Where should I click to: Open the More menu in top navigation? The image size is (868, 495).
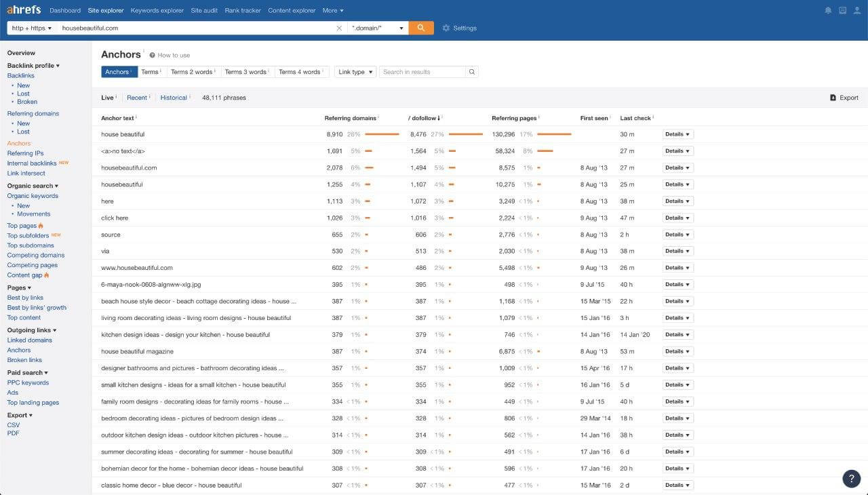coord(333,10)
